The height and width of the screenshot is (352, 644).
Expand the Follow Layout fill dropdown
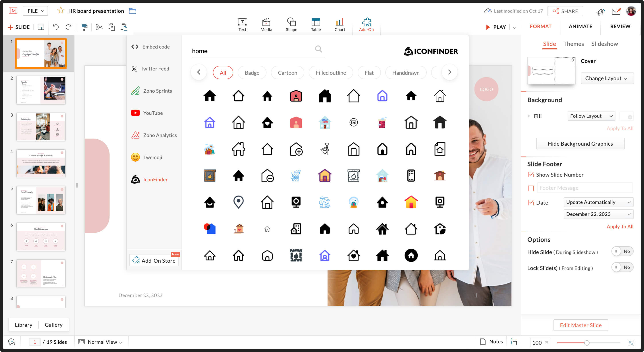(x=591, y=116)
